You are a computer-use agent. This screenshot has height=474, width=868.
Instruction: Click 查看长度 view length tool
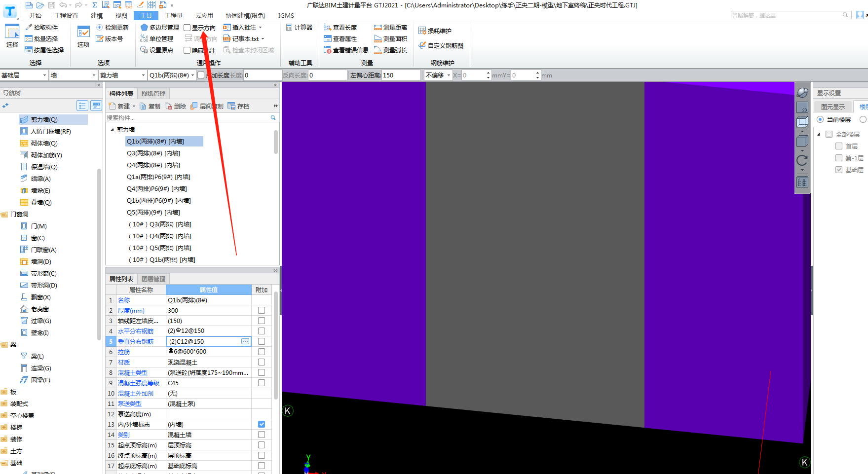[340, 27]
